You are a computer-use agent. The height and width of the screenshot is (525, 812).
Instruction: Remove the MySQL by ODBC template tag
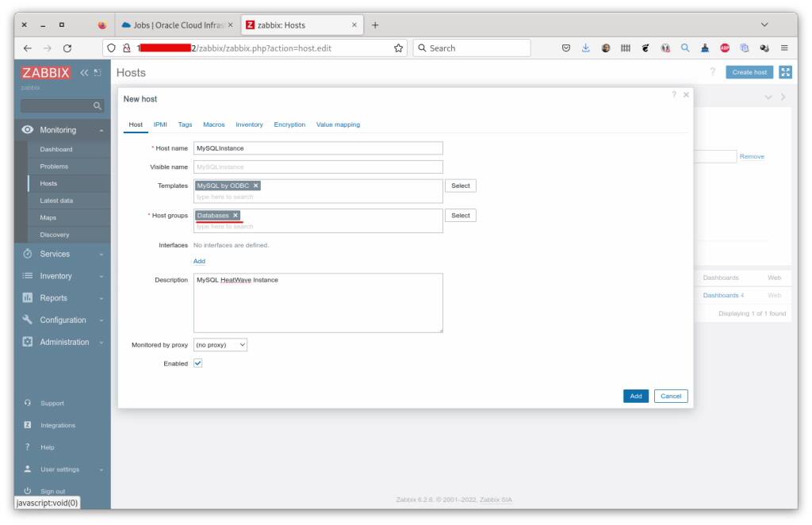pos(255,186)
